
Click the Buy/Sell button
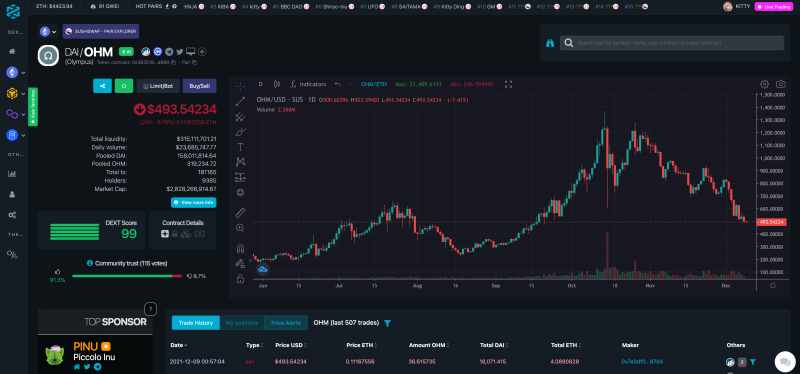[x=199, y=86]
